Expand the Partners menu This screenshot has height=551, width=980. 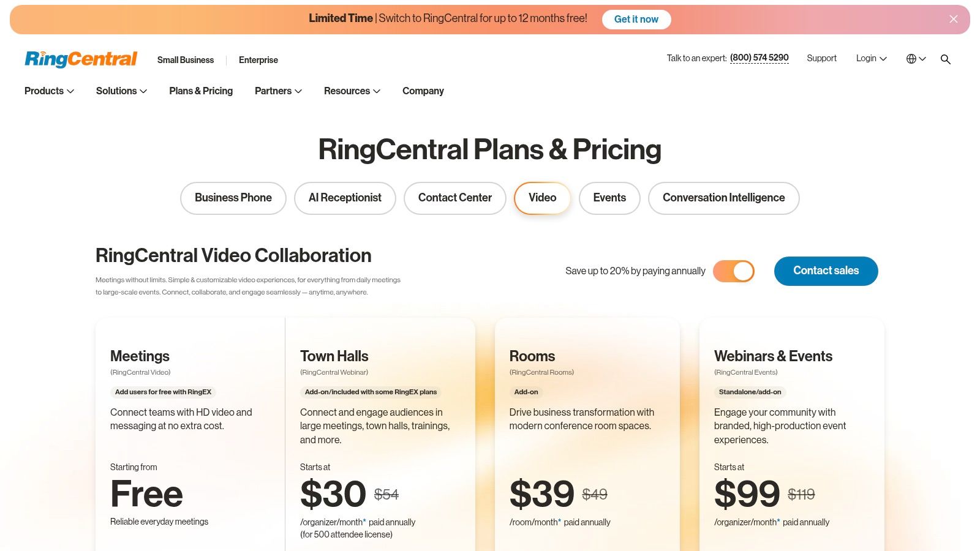click(277, 91)
